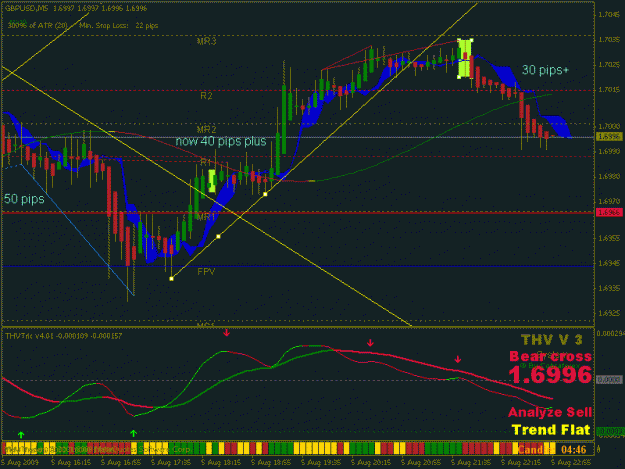Click the candle countdown timer 04:46
This screenshot has height=469, width=625.
point(574,449)
